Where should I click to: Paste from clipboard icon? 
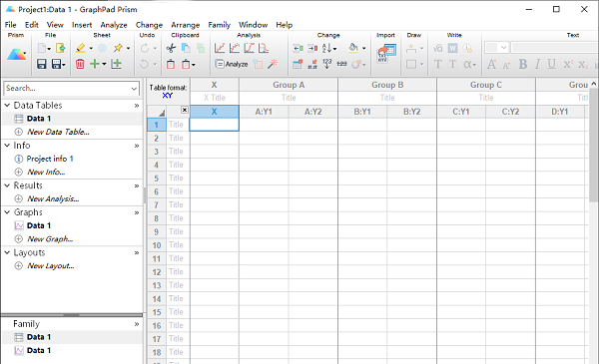click(171, 64)
